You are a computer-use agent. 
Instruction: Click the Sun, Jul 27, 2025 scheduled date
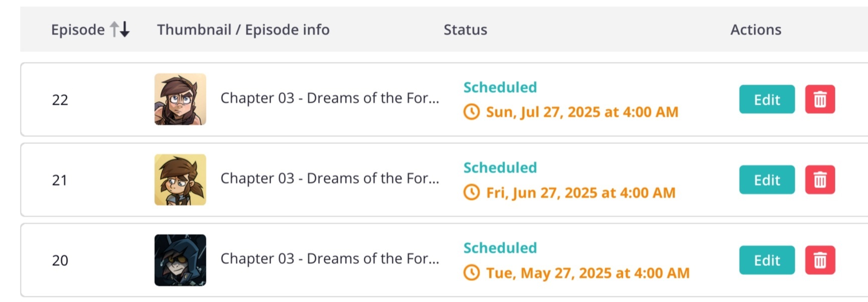582,112
